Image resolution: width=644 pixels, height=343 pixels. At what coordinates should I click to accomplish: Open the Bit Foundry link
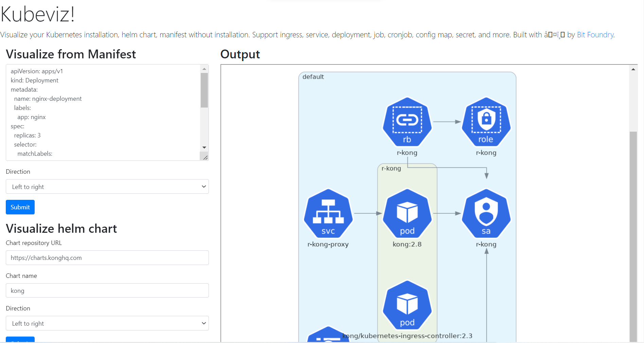tap(595, 35)
